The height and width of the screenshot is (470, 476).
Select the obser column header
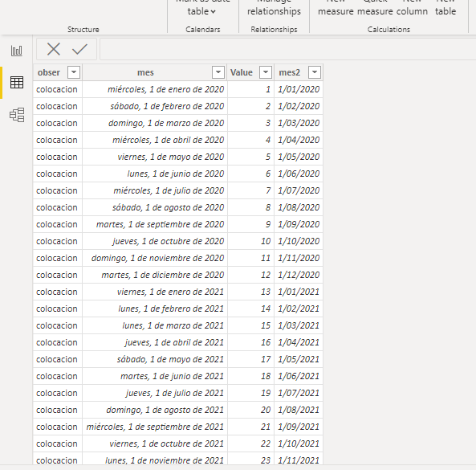[49, 72]
